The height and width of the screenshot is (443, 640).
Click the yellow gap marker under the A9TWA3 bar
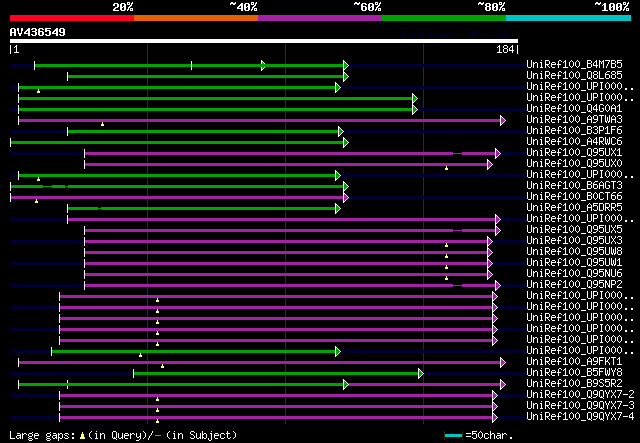102,124
